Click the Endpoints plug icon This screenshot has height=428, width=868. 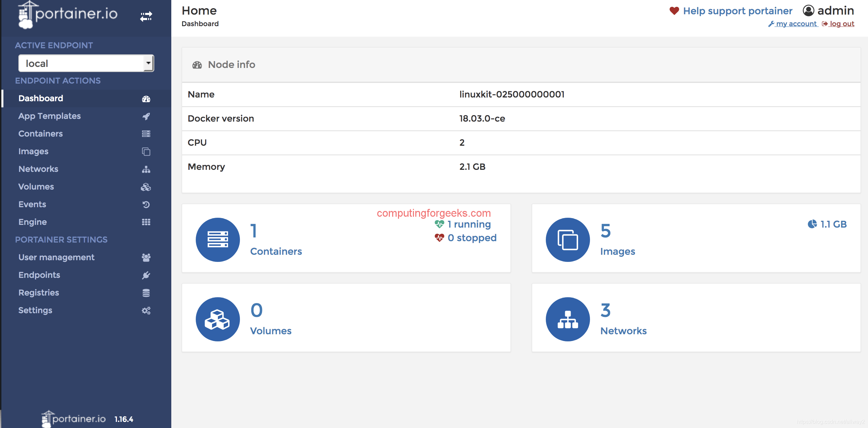tap(146, 275)
